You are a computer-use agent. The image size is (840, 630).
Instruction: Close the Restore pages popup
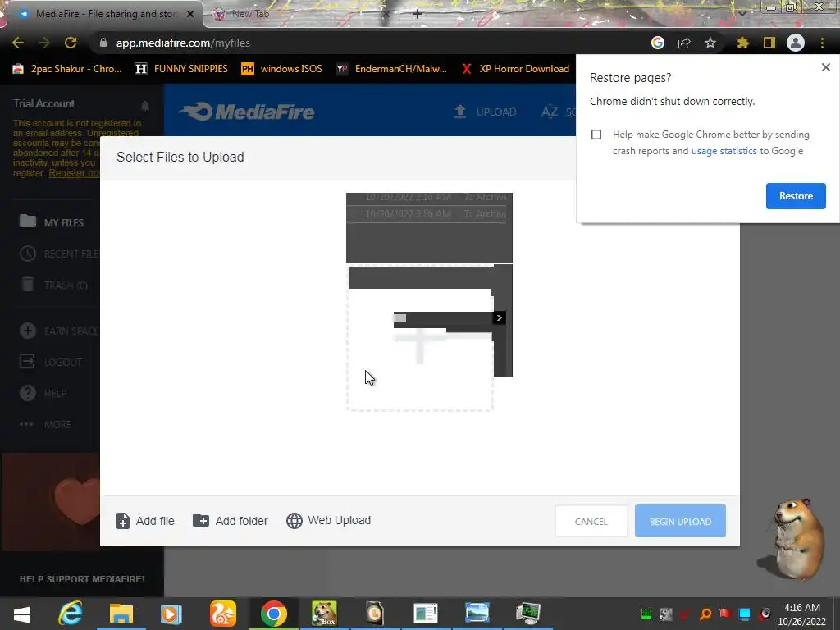coord(825,67)
